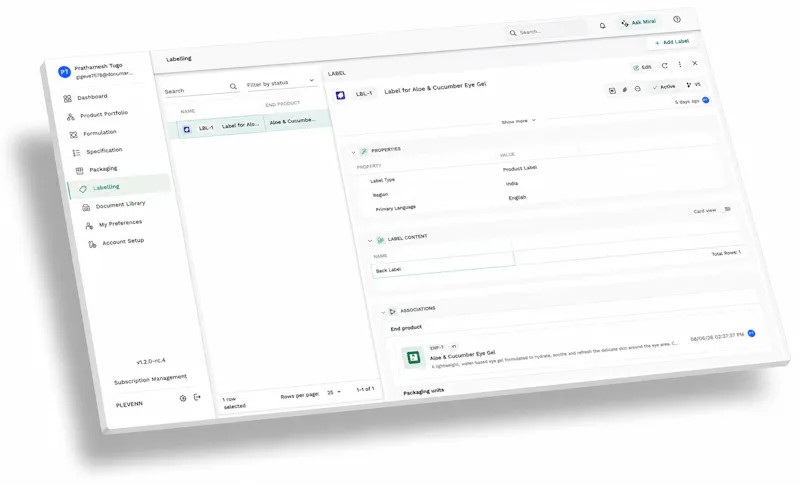Click the Back Label row
Screen dimensions: 800x485
click(x=443, y=266)
